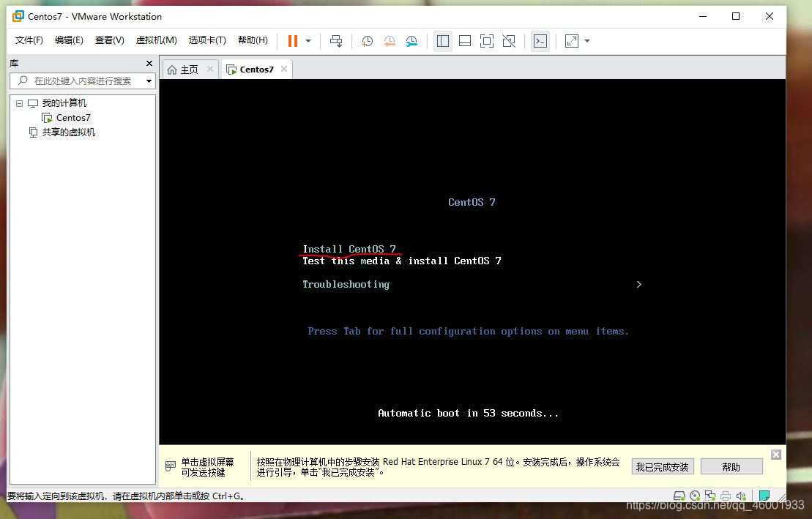Click the CD/DVD drive status icon
The image size is (812, 519).
point(695,496)
